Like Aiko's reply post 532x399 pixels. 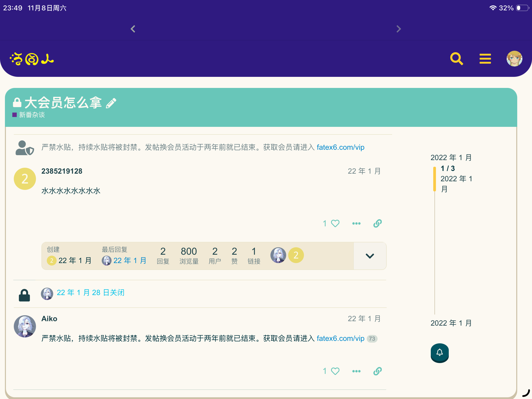pyautogui.click(x=335, y=371)
